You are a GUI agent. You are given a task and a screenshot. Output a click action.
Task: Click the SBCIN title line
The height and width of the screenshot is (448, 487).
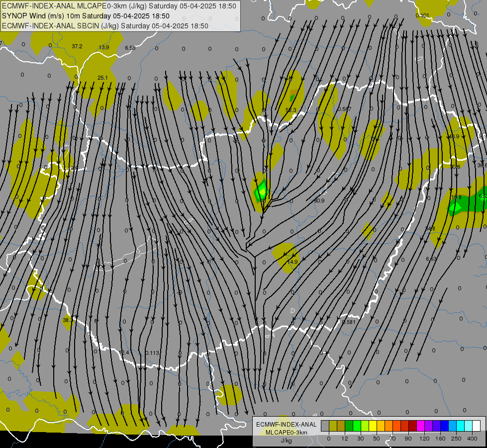coord(105,26)
